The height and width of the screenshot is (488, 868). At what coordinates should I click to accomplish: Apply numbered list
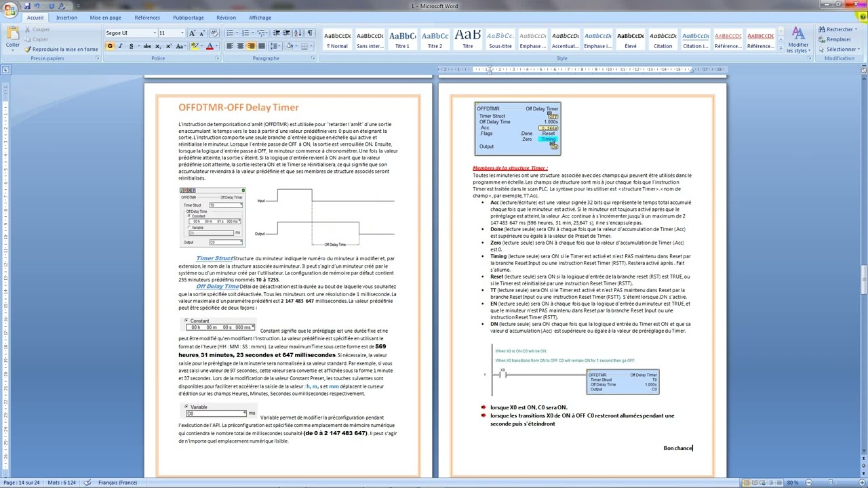(x=247, y=33)
